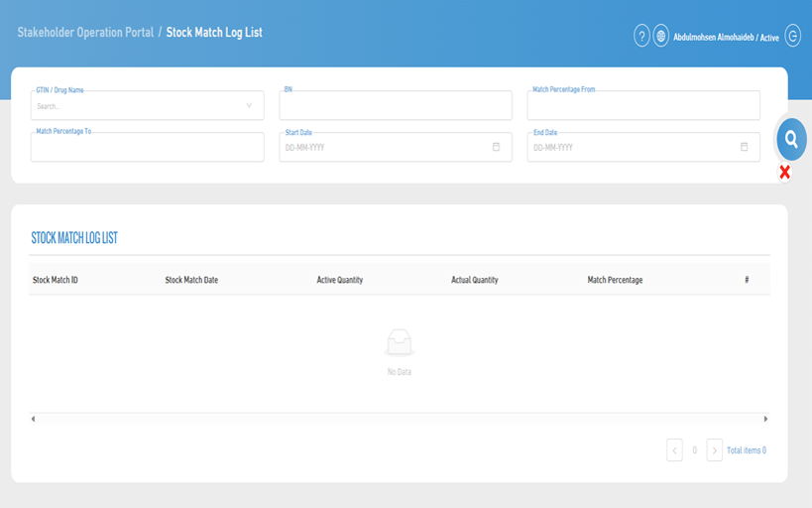Click the right arrow of horizontal scrollbar

tap(765, 419)
